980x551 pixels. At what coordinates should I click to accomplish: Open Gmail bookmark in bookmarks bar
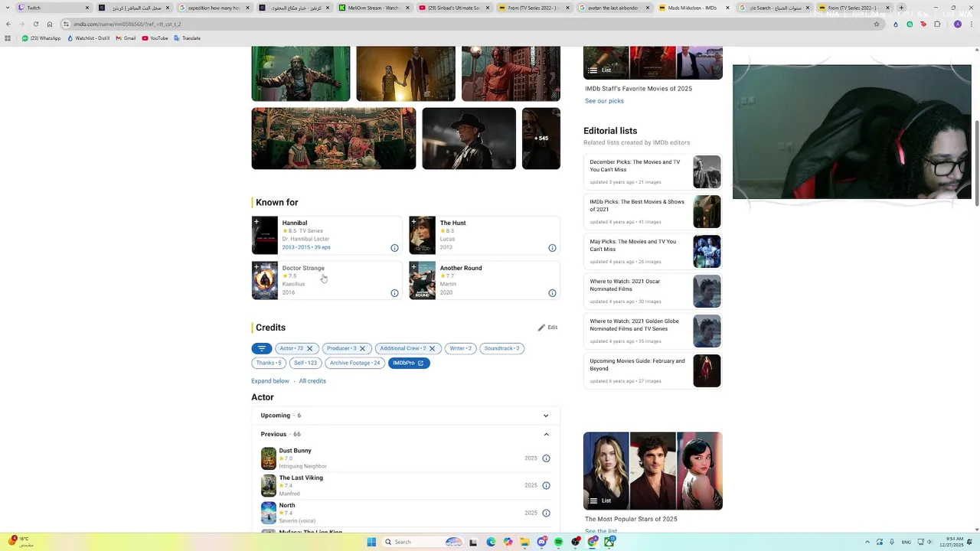pyautogui.click(x=125, y=38)
